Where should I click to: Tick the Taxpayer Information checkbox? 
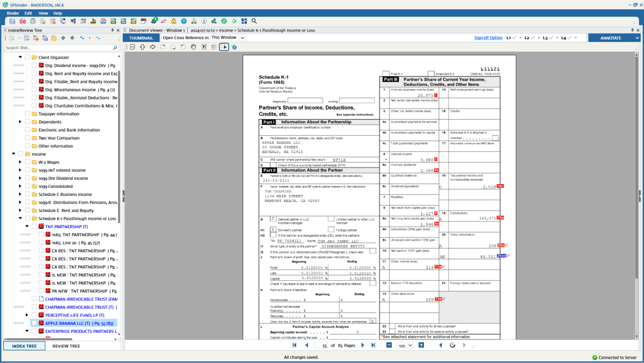click(27, 114)
